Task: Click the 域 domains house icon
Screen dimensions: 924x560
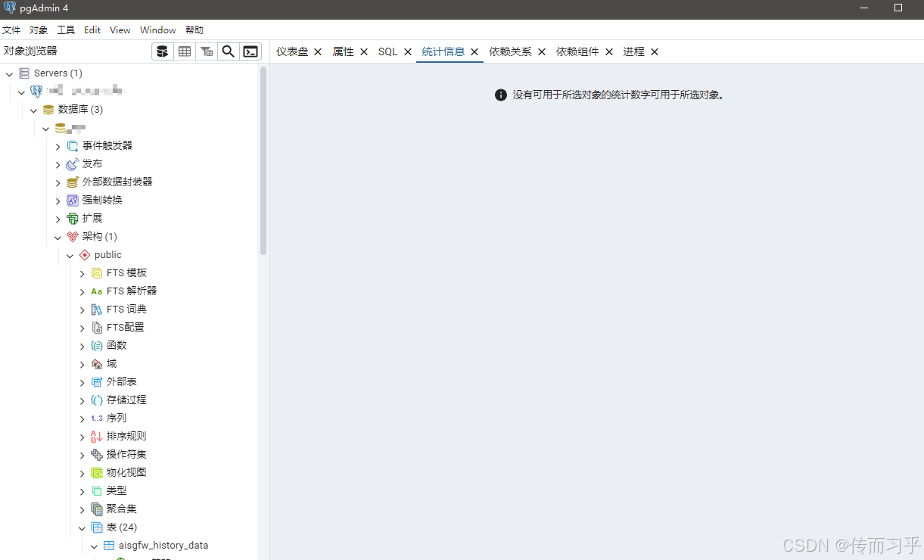Action: [x=97, y=364]
